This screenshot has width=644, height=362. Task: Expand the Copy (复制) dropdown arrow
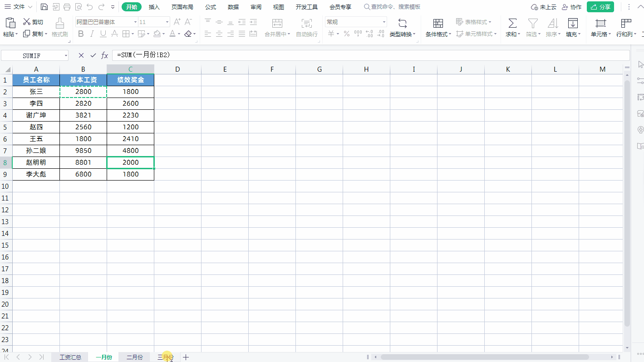pyautogui.click(x=47, y=34)
